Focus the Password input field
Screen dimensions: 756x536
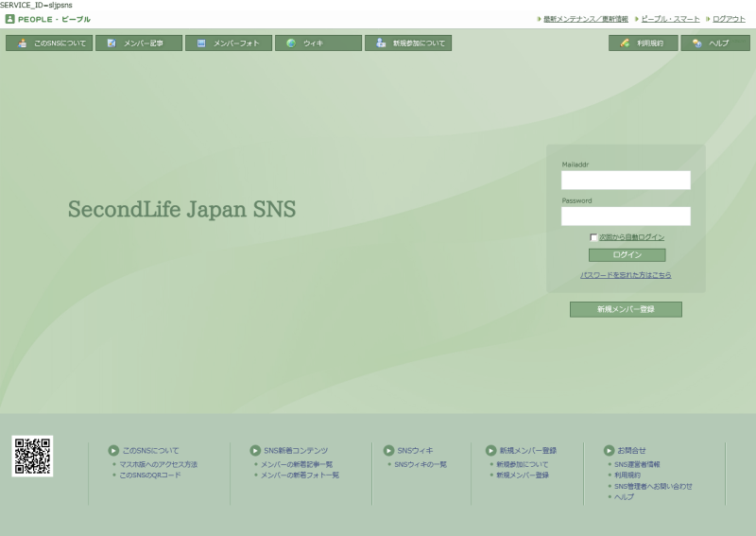(x=626, y=216)
